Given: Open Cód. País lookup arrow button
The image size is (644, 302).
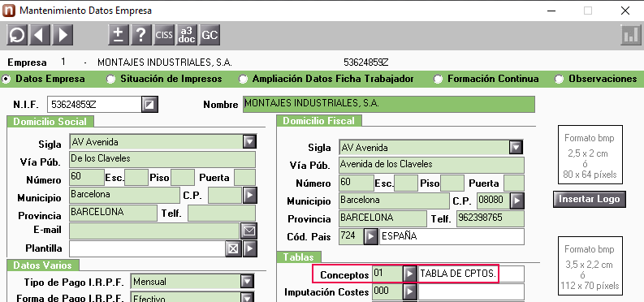Looking at the screenshot, I should tap(371, 237).
